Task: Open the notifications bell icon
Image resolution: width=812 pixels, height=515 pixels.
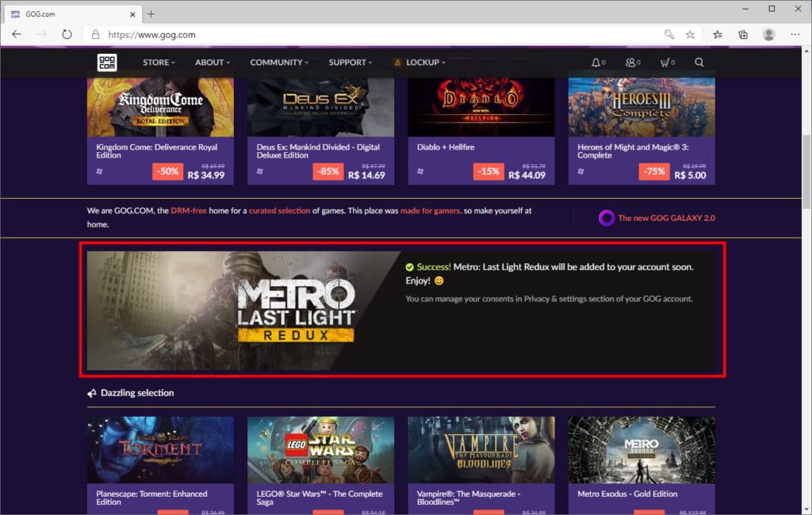Action: [596, 63]
